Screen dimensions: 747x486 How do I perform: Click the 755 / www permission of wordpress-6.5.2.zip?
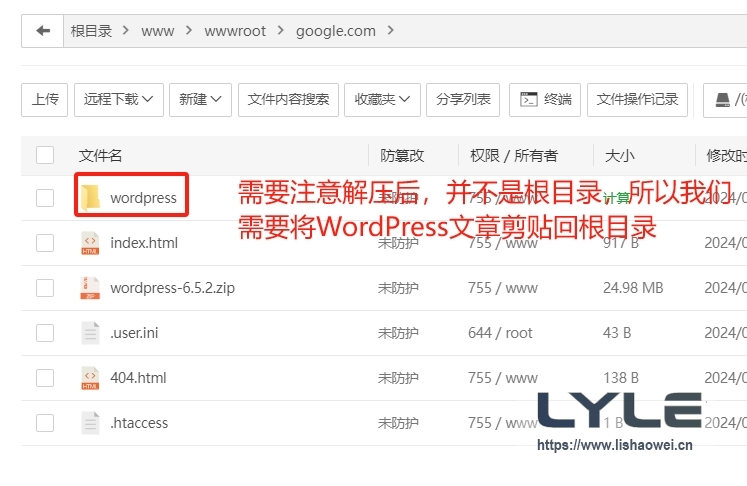[x=503, y=288]
